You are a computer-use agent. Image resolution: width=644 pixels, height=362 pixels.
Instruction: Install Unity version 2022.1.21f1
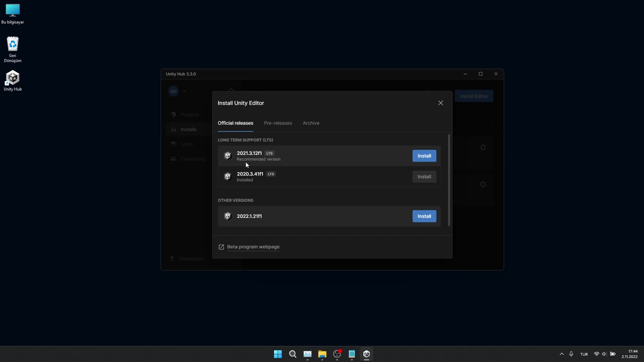(424, 216)
